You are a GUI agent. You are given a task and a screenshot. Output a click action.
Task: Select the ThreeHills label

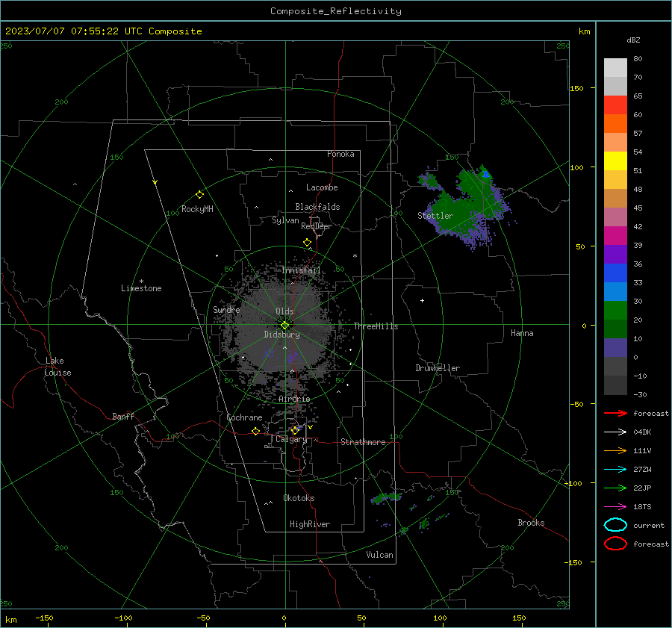coord(376,326)
